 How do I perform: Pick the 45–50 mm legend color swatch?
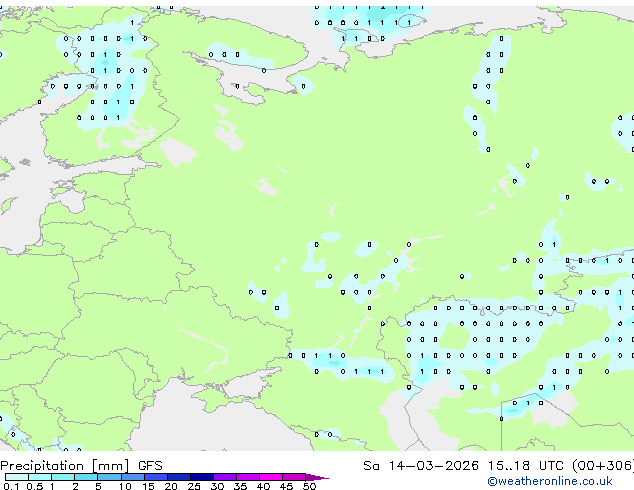click(x=294, y=477)
